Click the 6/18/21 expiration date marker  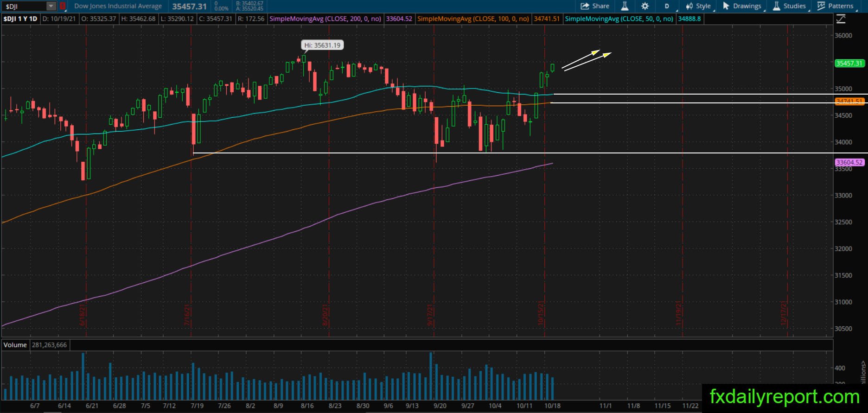pos(83,315)
